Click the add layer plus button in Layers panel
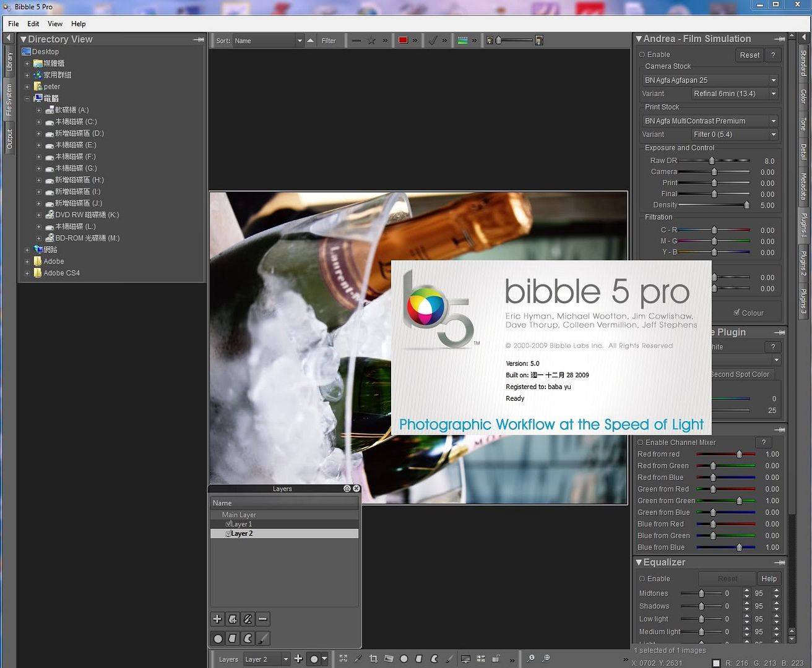The height and width of the screenshot is (668, 812). (x=217, y=619)
